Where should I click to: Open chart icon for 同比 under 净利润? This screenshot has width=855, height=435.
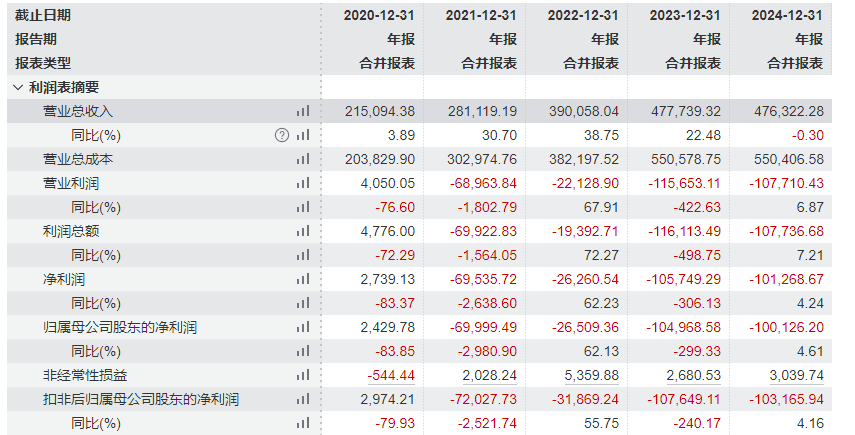[302, 303]
